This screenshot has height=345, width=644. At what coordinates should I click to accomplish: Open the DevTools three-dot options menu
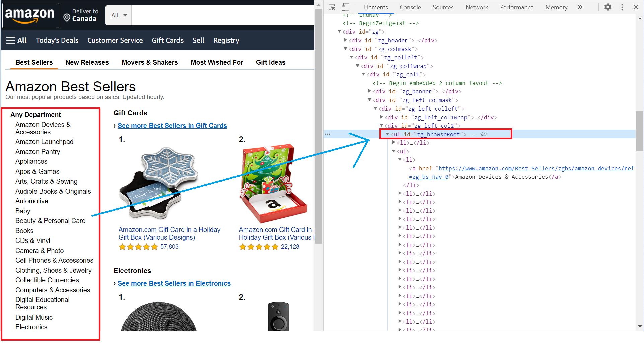(x=622, y=7)
